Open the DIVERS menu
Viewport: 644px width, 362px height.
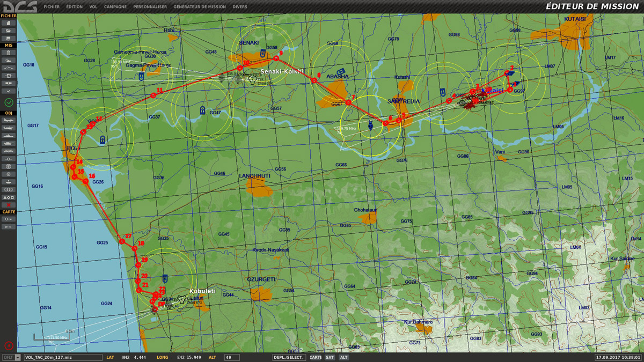(x=240, y=7)
